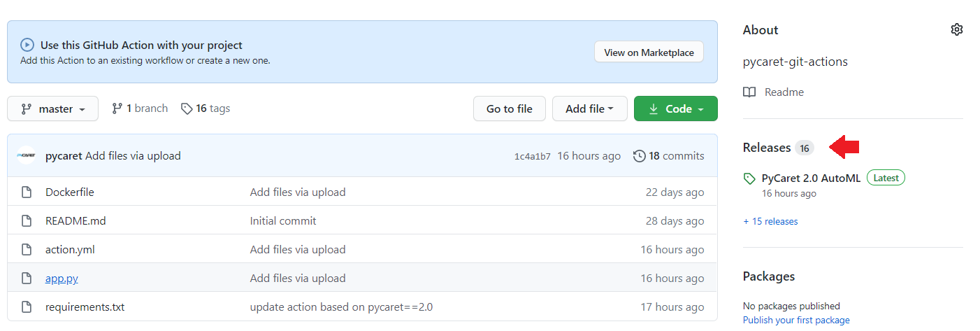
Task: Click the tags icon beside 16 tags
Action: [187, 108]
